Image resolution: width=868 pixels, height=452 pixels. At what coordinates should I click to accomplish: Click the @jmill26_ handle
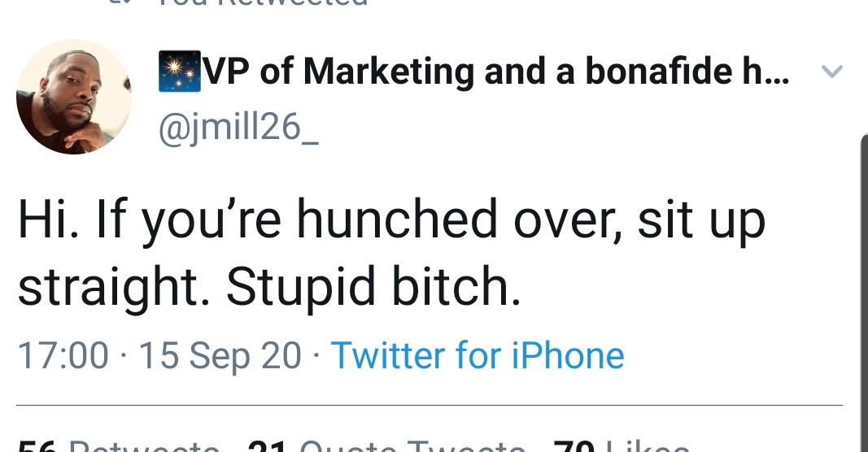coord(238,128)
